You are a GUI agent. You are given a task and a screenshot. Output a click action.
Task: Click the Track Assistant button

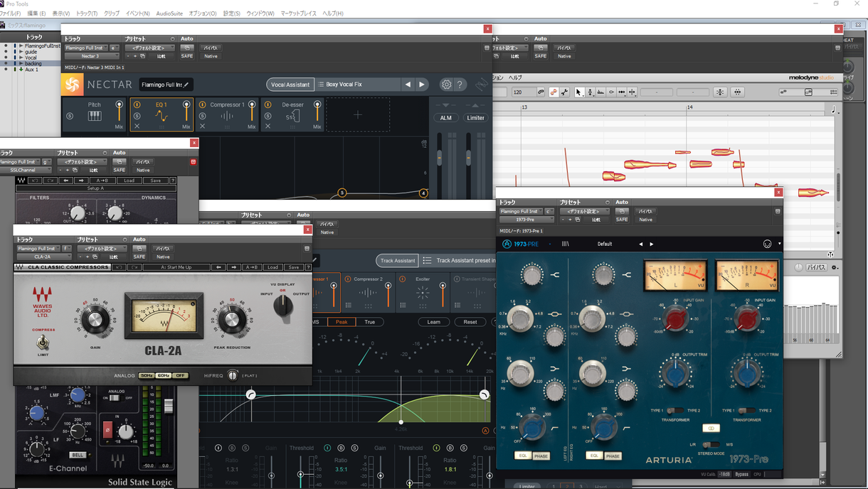pyautogui.click(x=398, y=261)
